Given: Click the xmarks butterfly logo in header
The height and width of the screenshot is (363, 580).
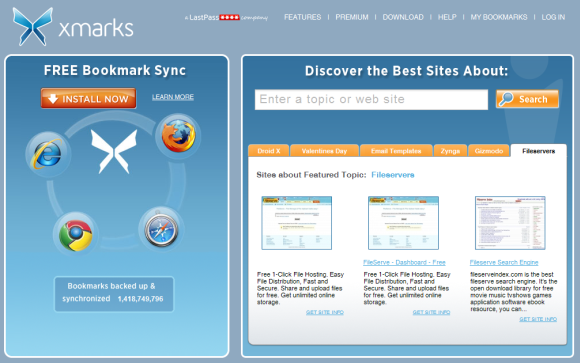Looking at the screenshot, I should 33,27.
